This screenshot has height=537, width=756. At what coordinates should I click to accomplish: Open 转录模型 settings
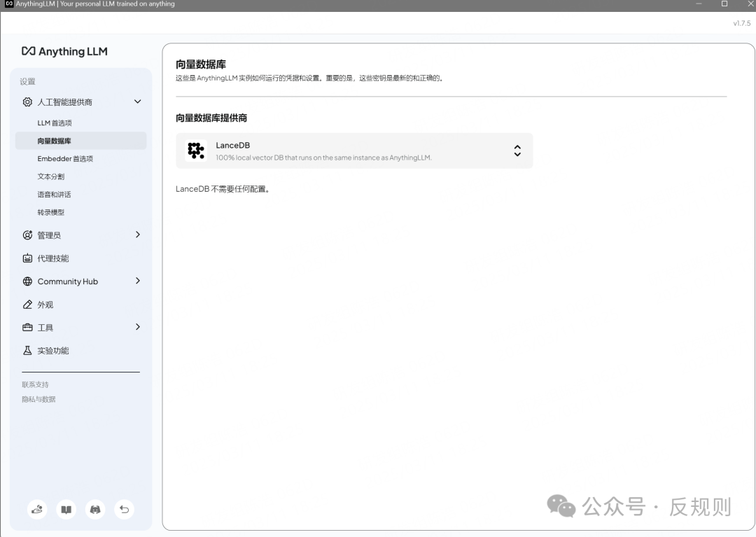(50, 212)
